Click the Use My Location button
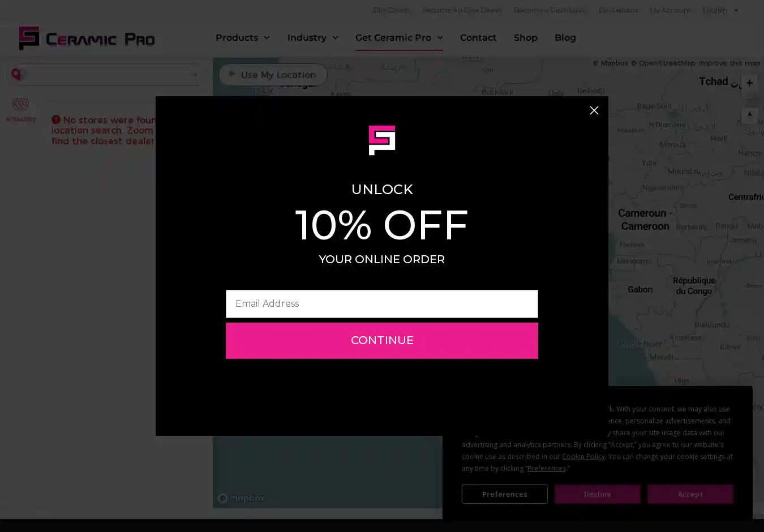This screenshot has height=532, width=764. [273, 75]
